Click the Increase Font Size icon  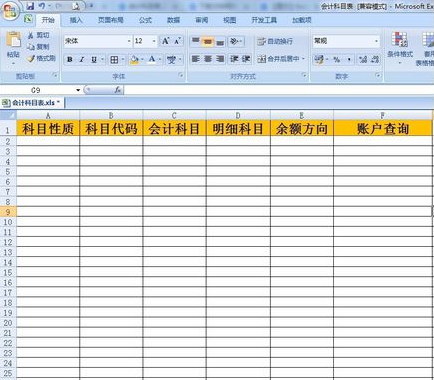(x=166, y=41)
